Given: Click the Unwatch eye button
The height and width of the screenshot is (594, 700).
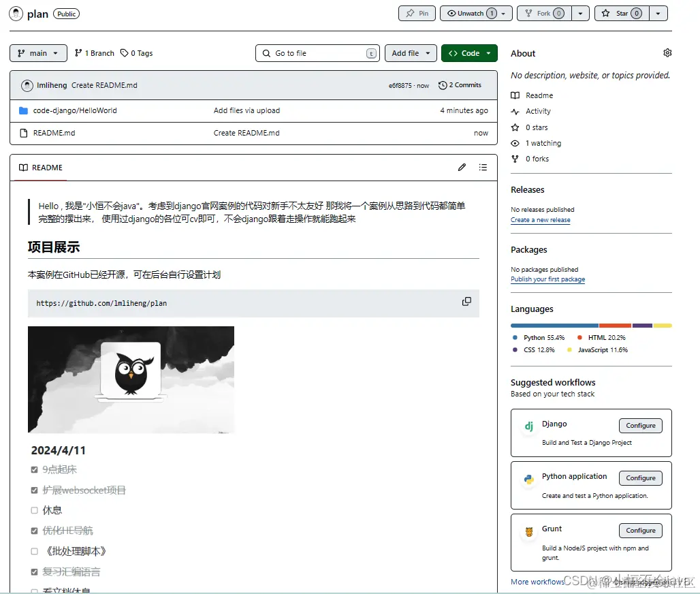Looking at the screenshot, I should (x=476, y=14).
